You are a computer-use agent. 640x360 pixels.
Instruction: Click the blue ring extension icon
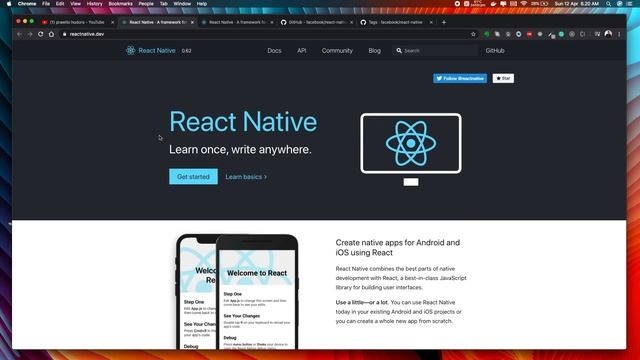pyautogui.click(x=518, y=34)
